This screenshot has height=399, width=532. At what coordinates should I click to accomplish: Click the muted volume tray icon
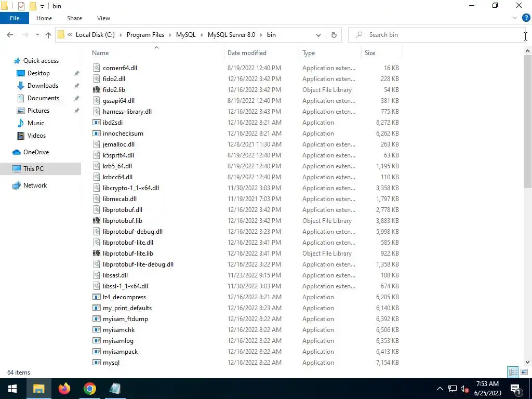pos(465,389)
